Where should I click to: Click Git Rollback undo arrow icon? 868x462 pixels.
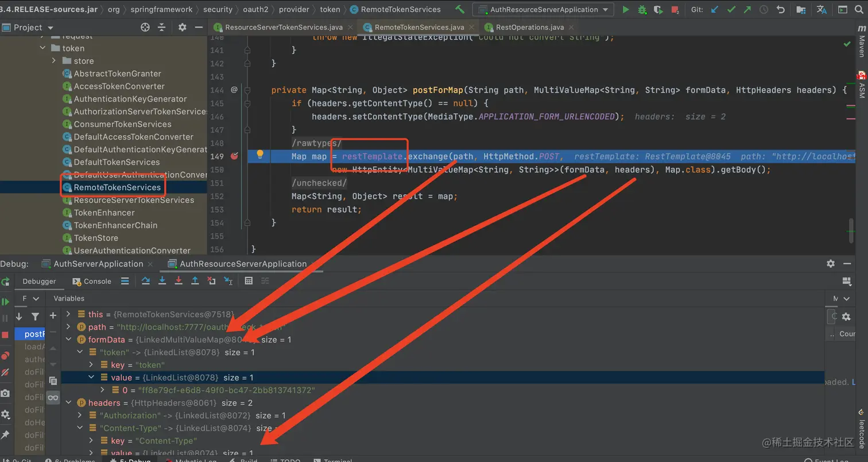click(780, 9)
